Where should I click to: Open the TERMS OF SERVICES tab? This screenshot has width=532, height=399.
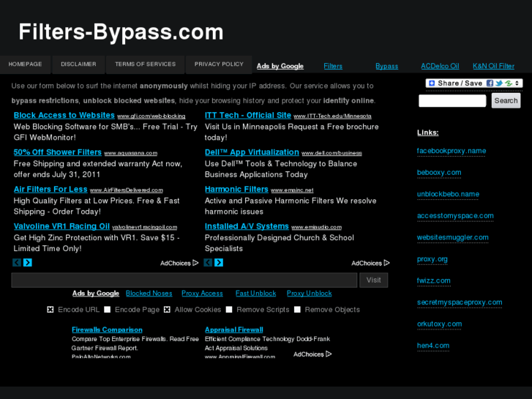[145, 64]
